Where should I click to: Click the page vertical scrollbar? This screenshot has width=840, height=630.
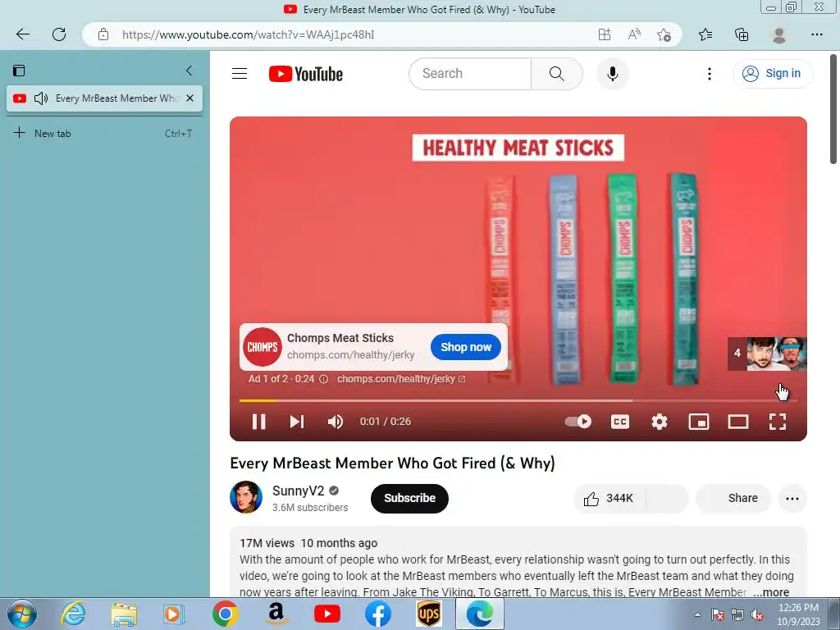pos(833,110)
